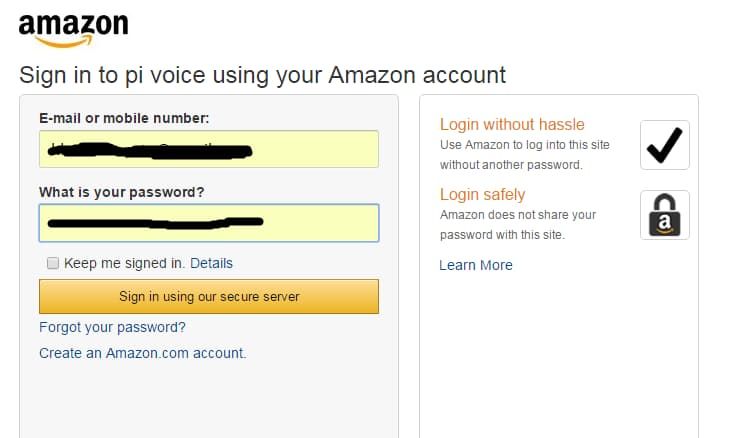Click the orange smile arrow under the logo
Viewport: 737px width, 438px height.
click(64, 42)
